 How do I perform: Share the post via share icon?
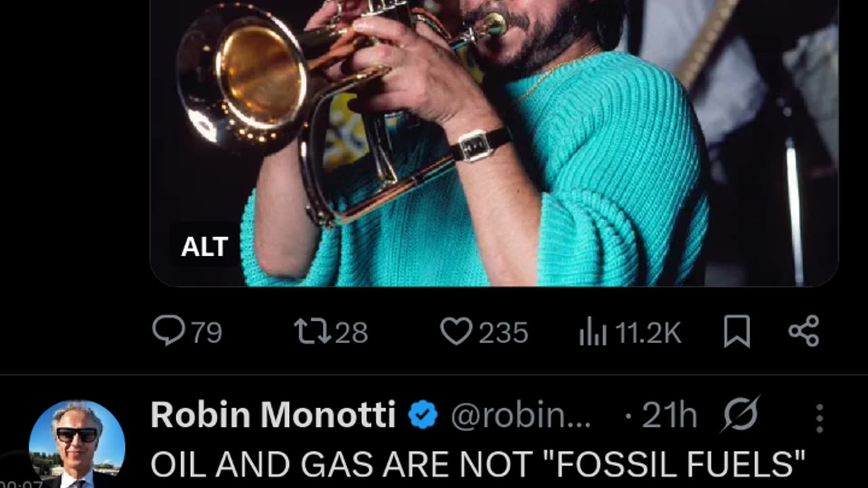(x=804, y=331)
